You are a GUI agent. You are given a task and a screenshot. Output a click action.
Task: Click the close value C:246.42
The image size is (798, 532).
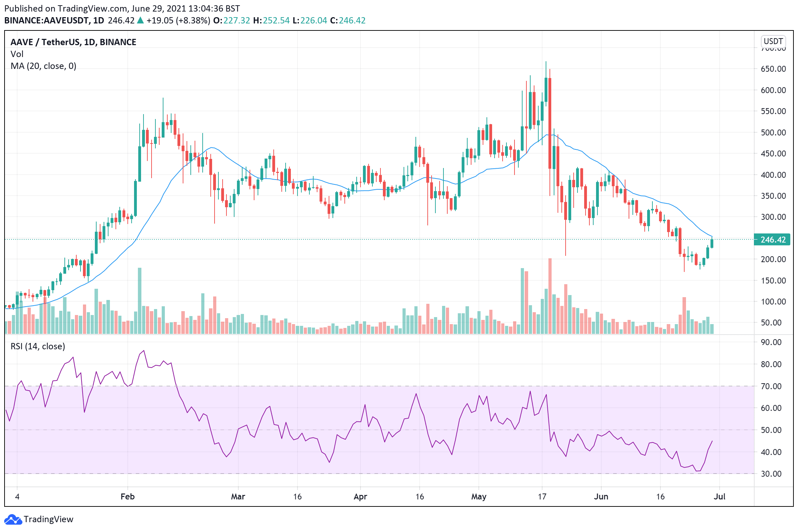pyautogui.click(x=348, y=20)
